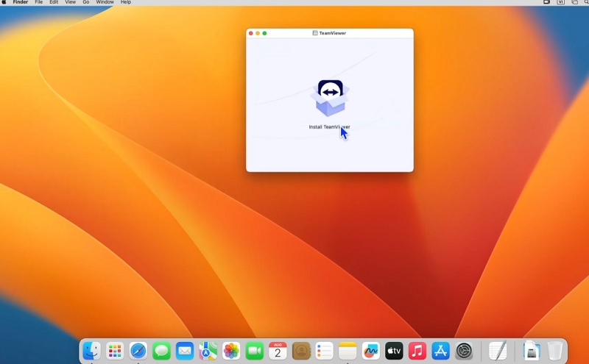
Task: Open Mail from the Dock
Action: (x=185, y=351)
